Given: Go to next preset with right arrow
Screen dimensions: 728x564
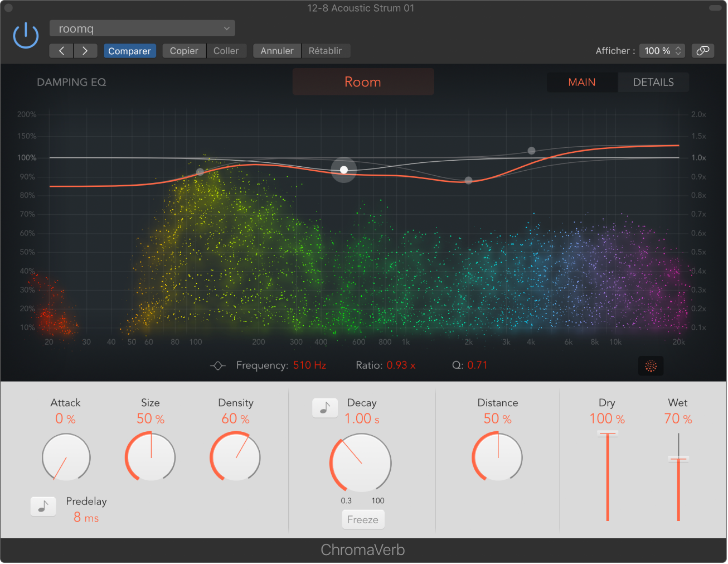Looking at the screenshot, I should click(85, 51).
